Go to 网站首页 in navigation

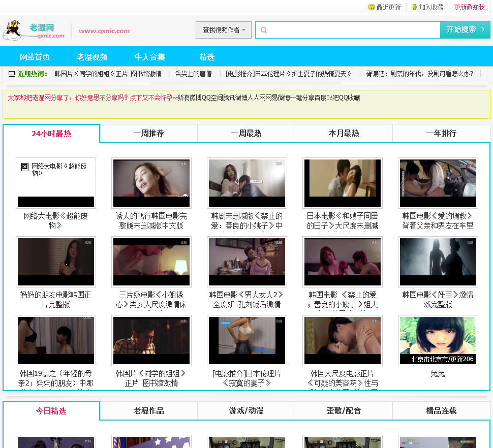[x=35, y=57]
